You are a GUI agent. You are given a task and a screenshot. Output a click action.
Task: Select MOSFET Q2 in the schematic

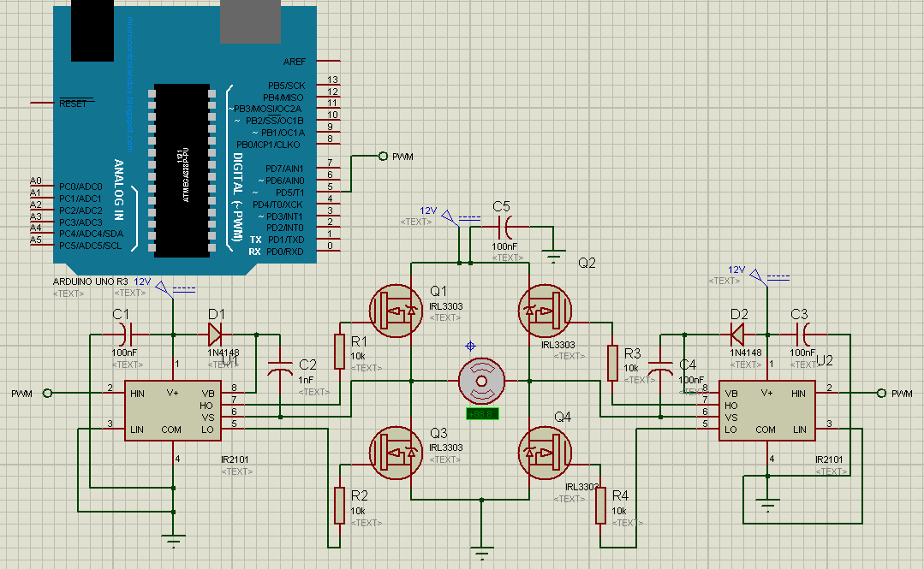click(x=545, y=311)
